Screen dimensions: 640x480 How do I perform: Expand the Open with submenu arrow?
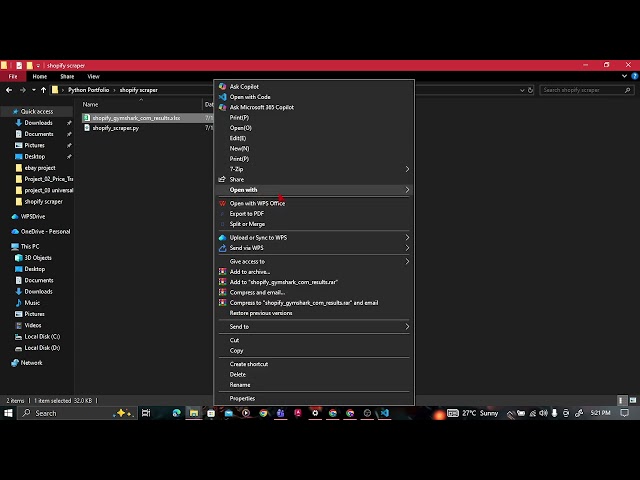(x=407, y=190)
